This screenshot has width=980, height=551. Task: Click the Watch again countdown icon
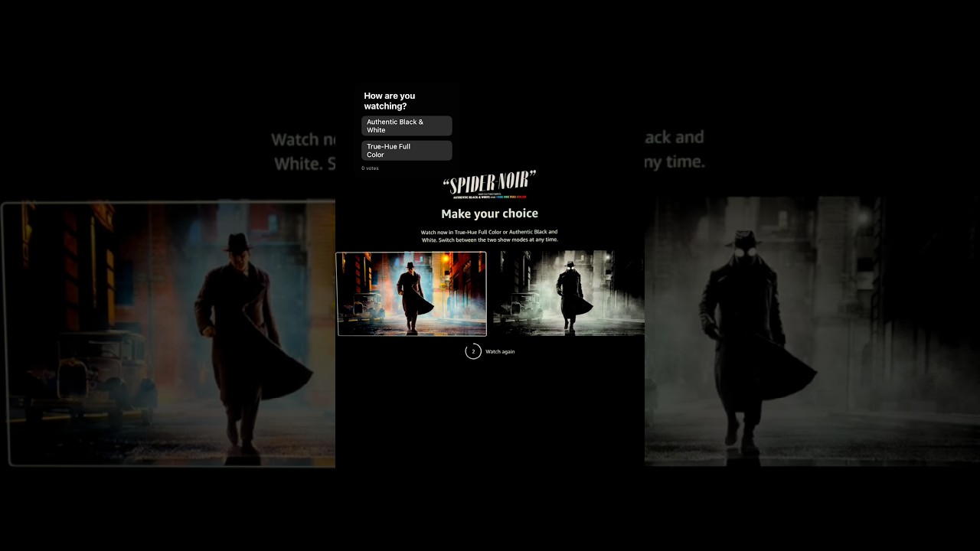pos(473,351)
